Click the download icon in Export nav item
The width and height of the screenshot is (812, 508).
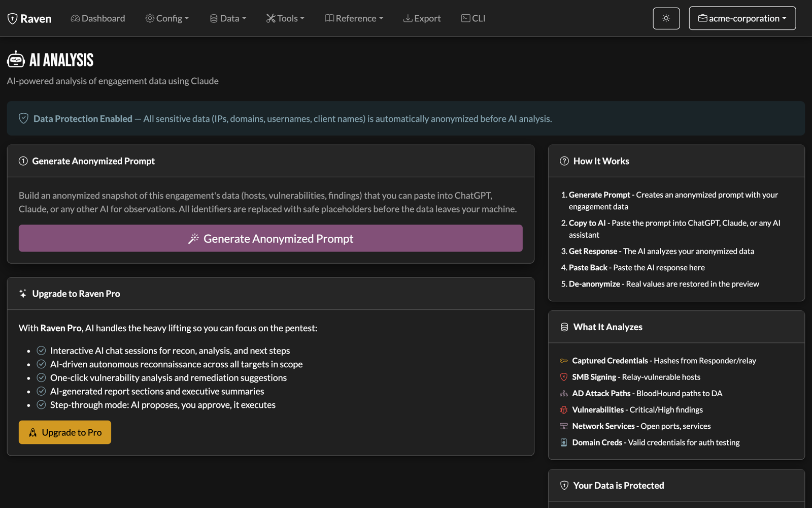(408, 18)
